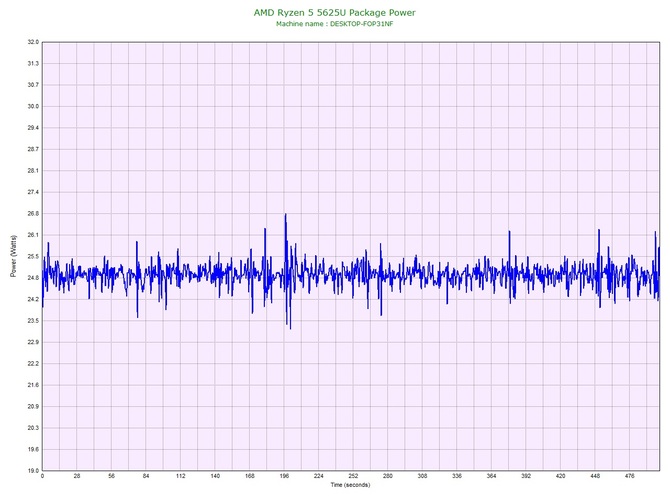This screenshot has height=502, width=670.
Task: Click the y-axis value '26.1'
Action: click(x=33, y=235)
